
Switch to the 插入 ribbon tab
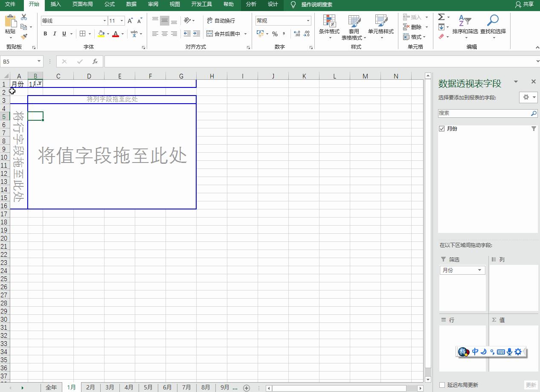pos(56,5)
